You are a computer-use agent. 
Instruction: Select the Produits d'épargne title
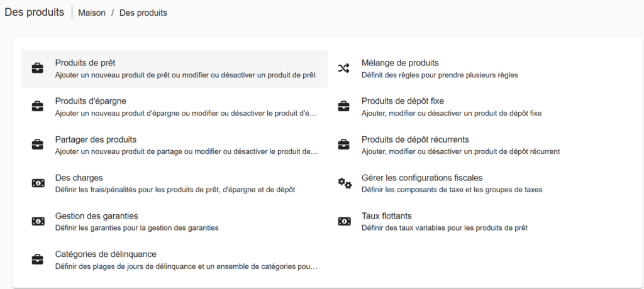pyautogui.click(x=91, y=101)
